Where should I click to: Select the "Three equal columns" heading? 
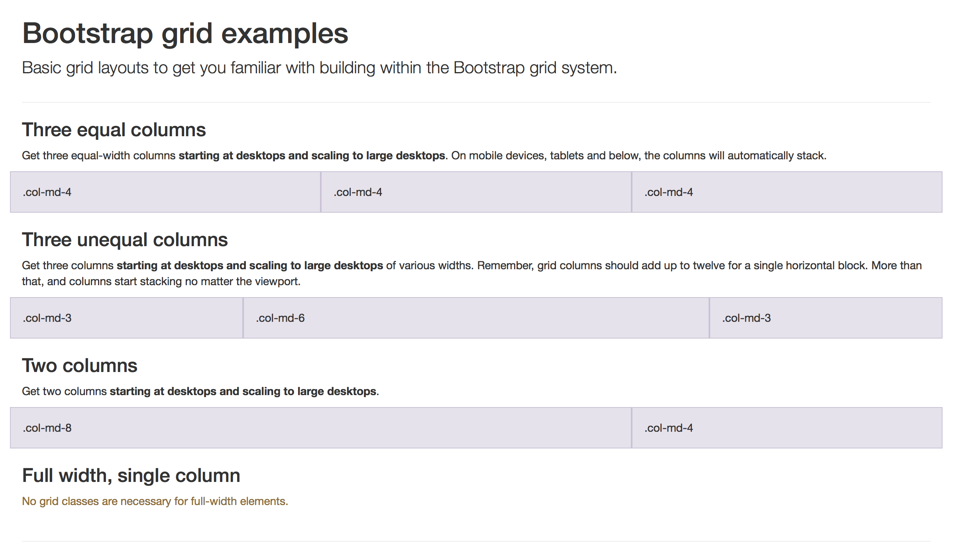point(114,130)
